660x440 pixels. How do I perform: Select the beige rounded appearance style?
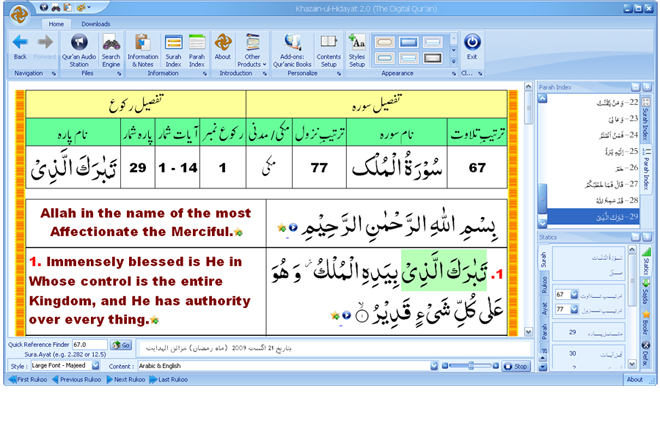point(385,42)
